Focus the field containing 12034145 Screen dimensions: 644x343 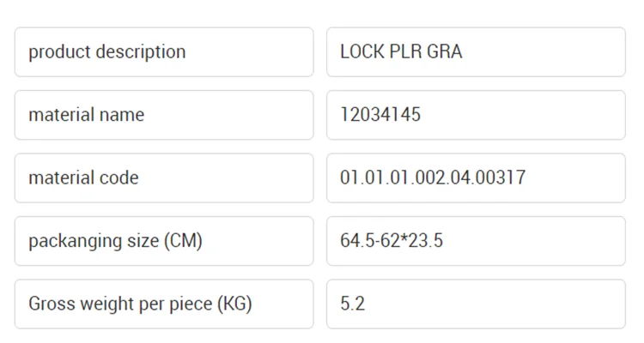coord(476,115)
